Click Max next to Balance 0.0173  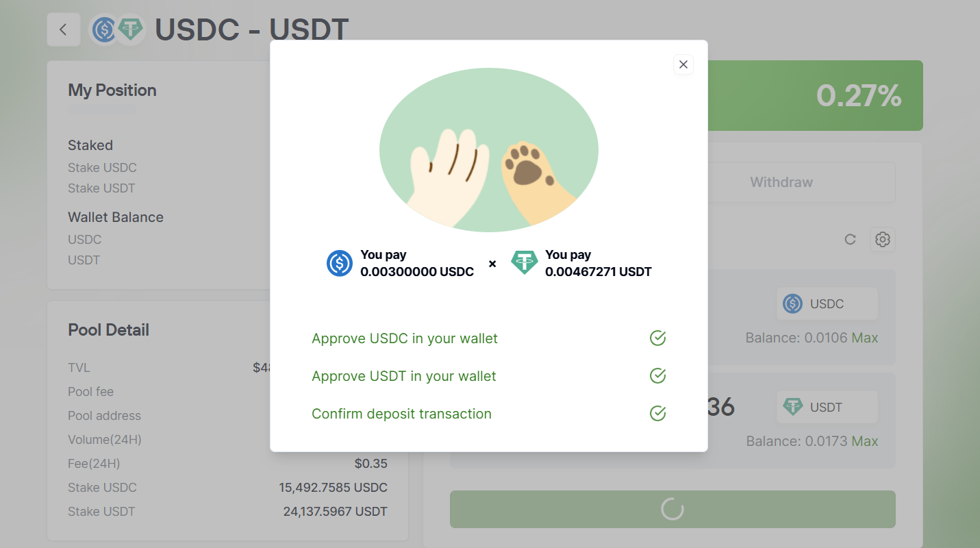864,441
